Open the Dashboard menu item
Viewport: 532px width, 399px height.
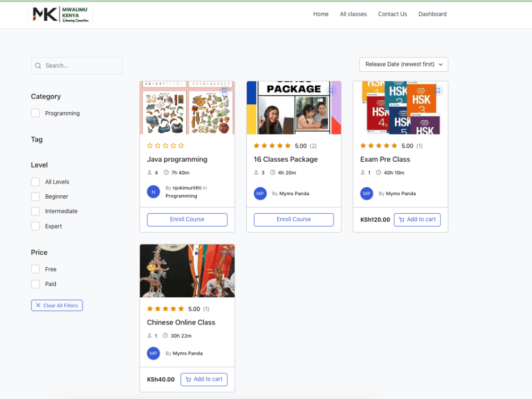[x=432, y=14]
